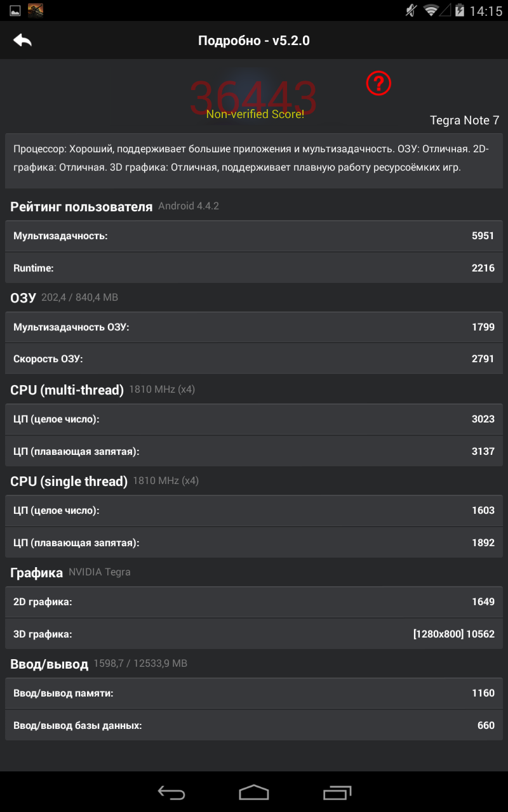This screenshot has height=812, width=508.
Task: Tap the 2D графика result row
Action: click(254, 601)
